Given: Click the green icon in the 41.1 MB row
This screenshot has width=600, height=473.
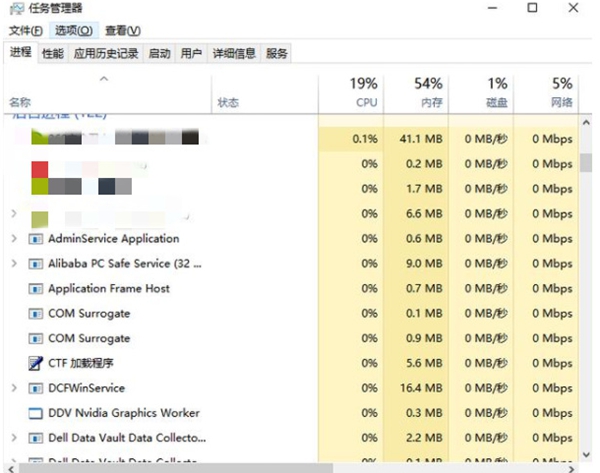Looking at the screenshot, I should click(x=40, y=137).
